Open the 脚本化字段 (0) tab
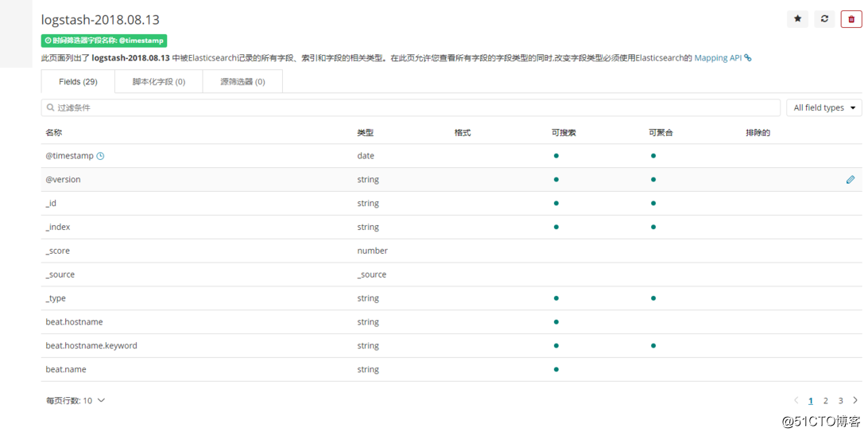Viewport: 868px width, 436px height. (x=159, y=81)
